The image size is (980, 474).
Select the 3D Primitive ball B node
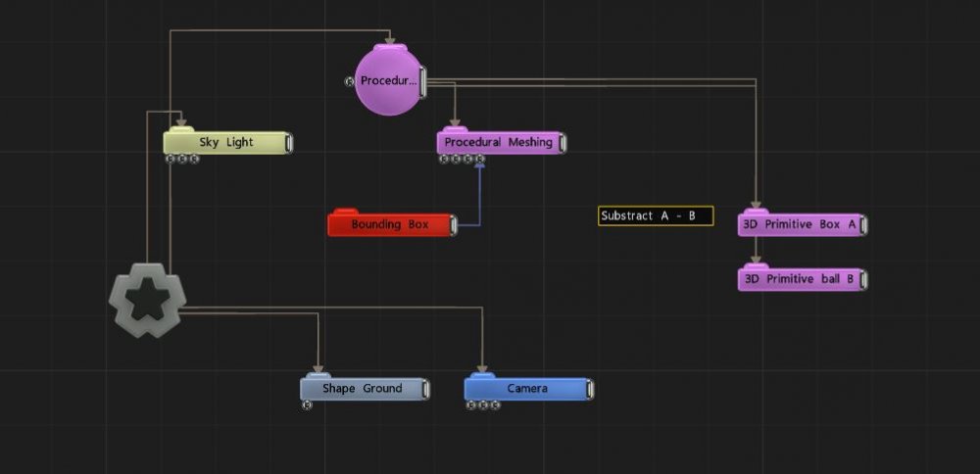click(800, 279)
